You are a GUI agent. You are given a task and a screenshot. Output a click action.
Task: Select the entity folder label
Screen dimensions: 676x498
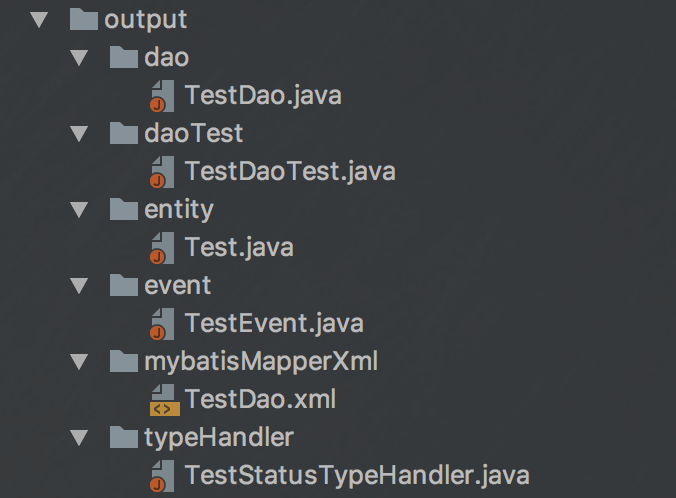click(179, 210)
